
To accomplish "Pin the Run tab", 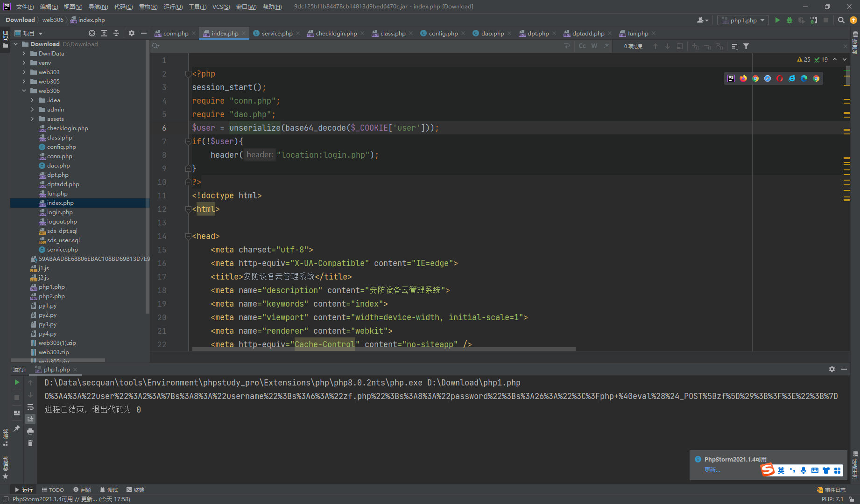I will (17, 428).
